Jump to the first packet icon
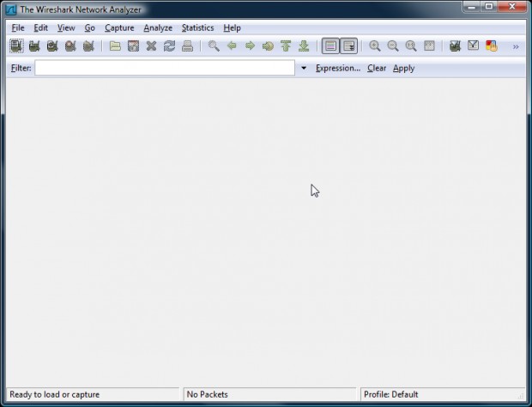Viewport: 532px width, 407px height. [286, 46]
